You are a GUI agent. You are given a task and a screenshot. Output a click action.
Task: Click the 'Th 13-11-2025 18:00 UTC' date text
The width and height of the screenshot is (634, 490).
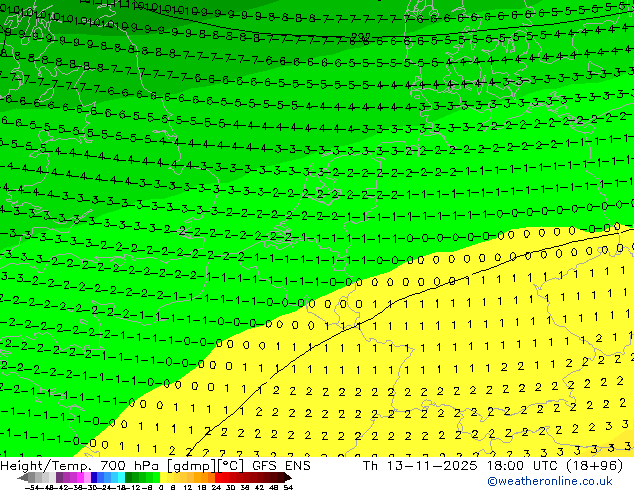(459, 466)
